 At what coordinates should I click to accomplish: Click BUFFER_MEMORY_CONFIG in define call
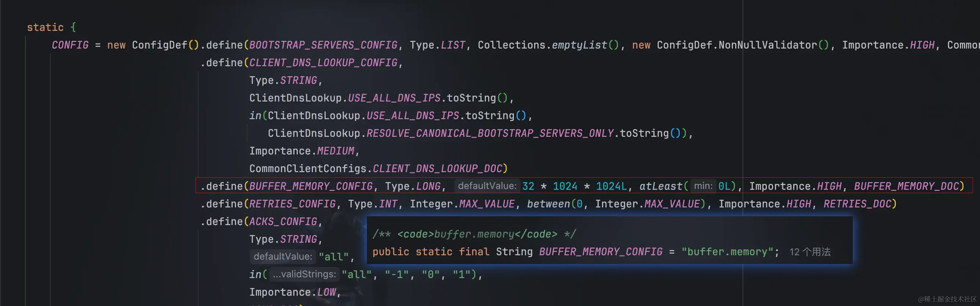311,186
